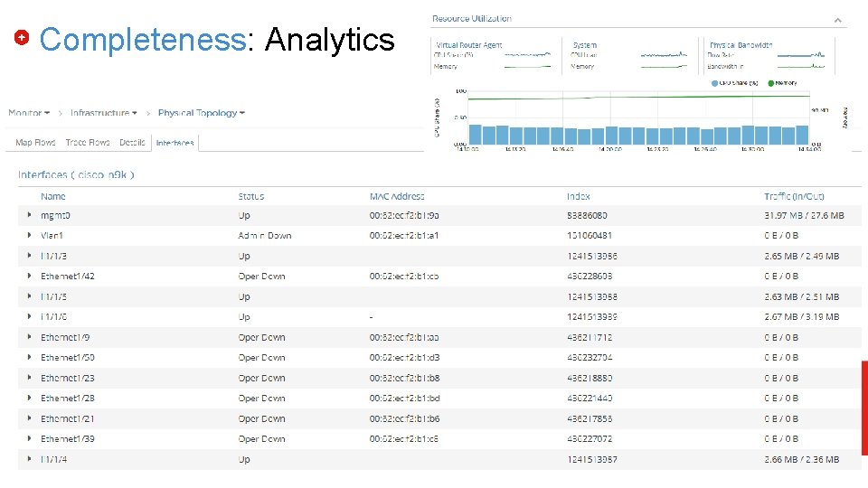Expand the Ethernet1/9 row
Screen dimensions: 868x488
pyautogui.click(x=29, y=337)
